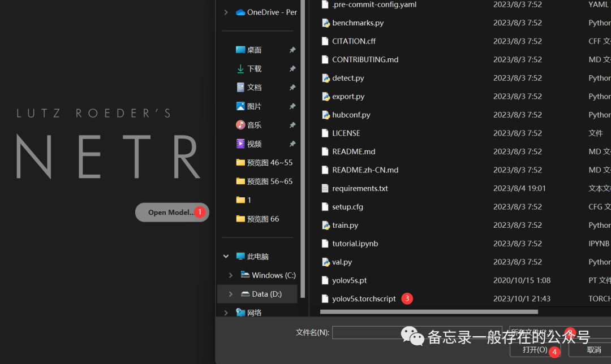Click the horizontal scrollbar of file list
The width and height of the screenshot is (611, 364).
coord(429,311)
